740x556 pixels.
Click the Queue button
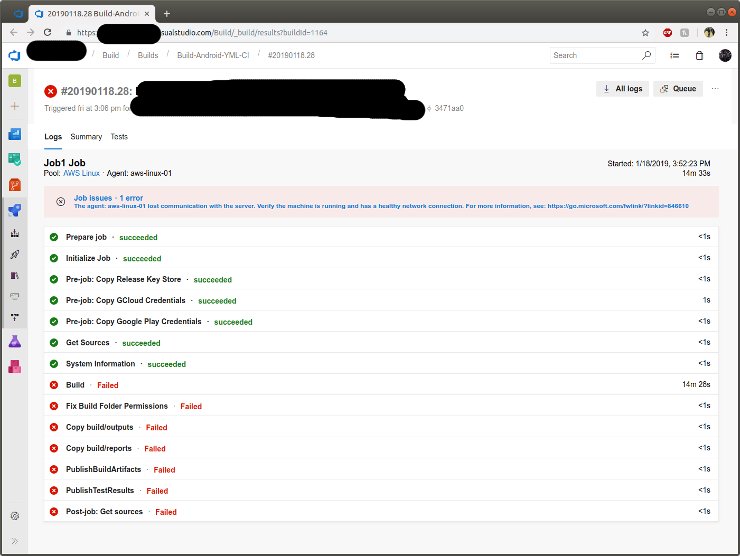(x=678, y=89)
